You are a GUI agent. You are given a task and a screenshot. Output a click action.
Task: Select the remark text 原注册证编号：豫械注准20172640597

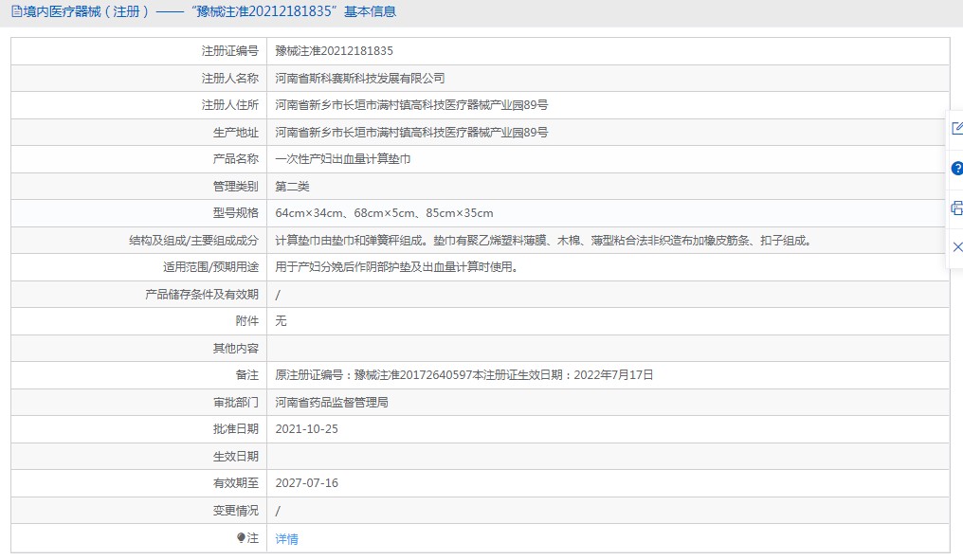[x=464, y=375]
